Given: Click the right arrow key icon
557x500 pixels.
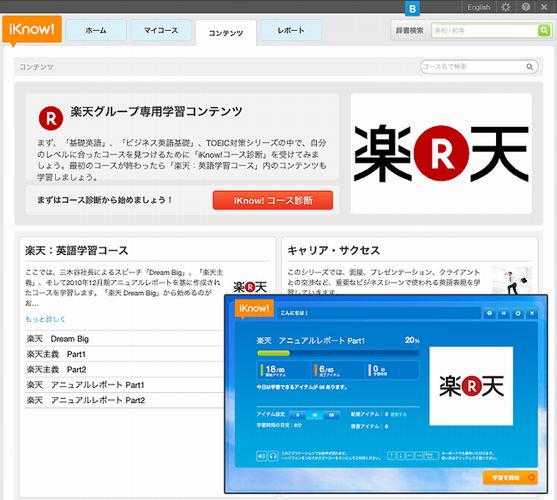Looking at the screenshot, I should pyautogui.click(x=419, y=456).
